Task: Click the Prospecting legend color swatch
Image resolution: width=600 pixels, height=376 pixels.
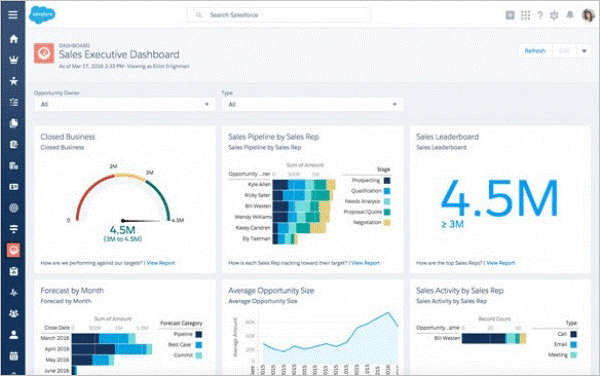Action: [x=387, y=181]
